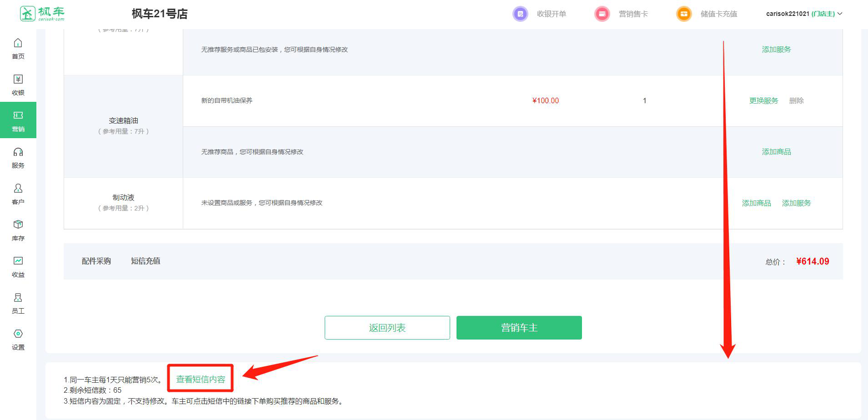Click 添加服务 in the top row

click(777, 50)
